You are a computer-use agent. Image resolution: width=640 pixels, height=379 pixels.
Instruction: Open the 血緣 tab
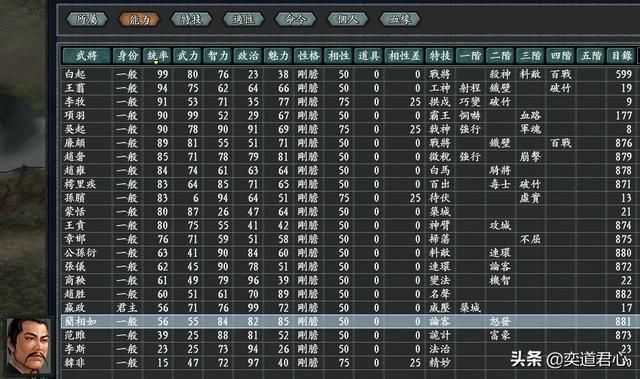[400, 19]
